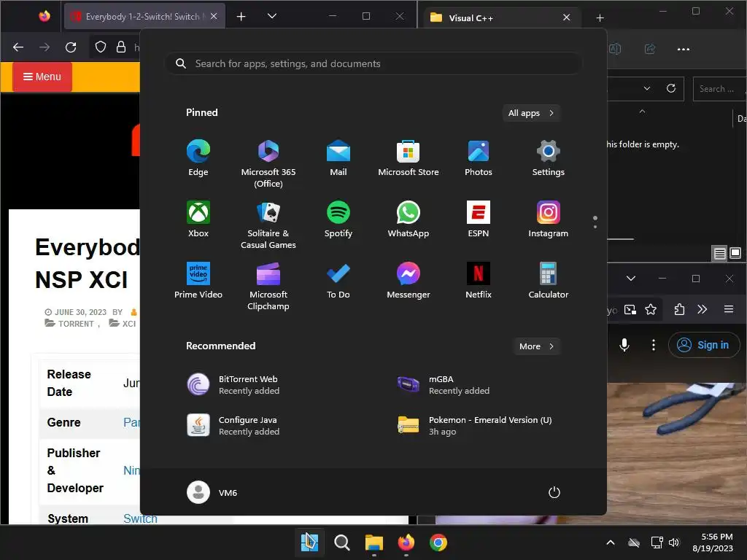Bookmark this page with star icon
Viewport: 747px width, 560px height.
coord(650,309)
